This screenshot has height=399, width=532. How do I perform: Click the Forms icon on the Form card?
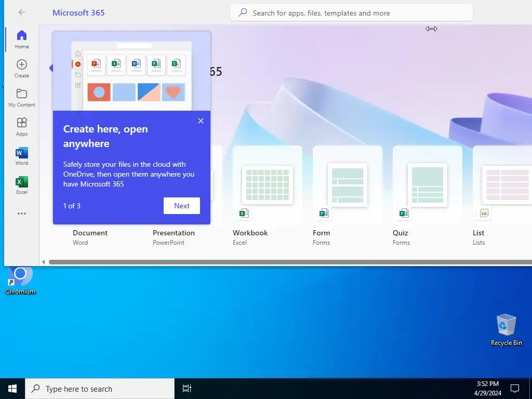coord(324,213)
